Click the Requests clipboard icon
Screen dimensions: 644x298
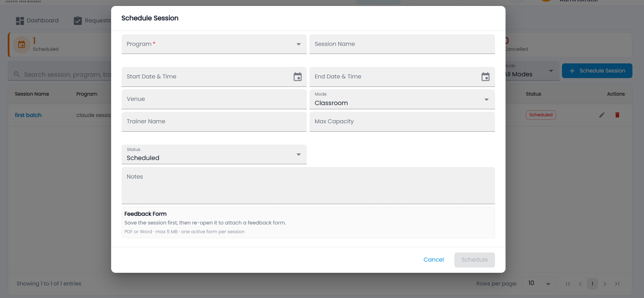[78, 21]
